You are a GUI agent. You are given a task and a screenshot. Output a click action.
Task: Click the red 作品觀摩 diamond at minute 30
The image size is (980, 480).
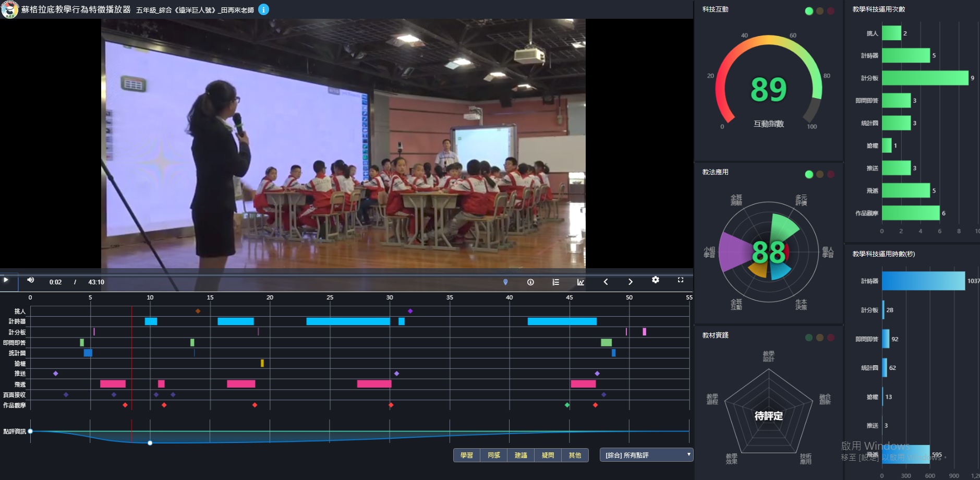point(391,405)
